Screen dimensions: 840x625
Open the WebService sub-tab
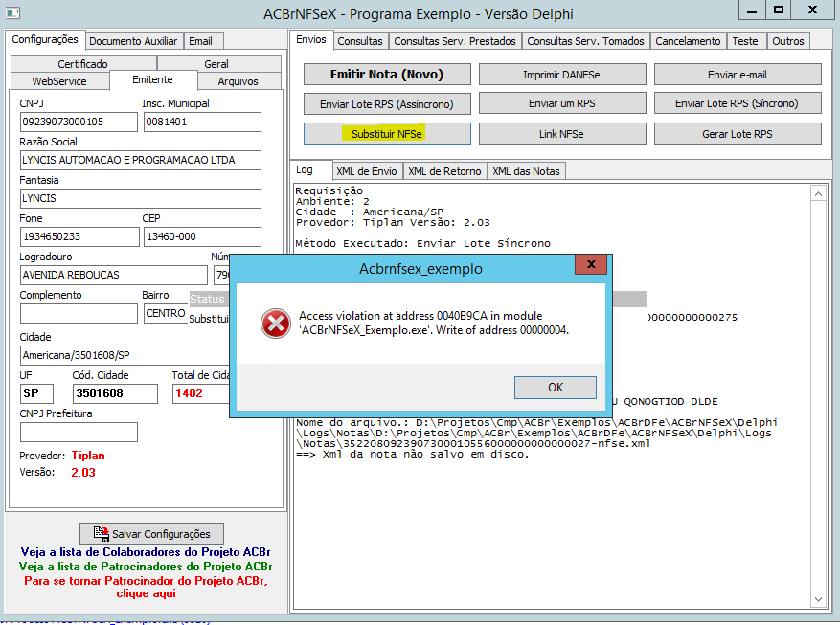tap(59, 81)
